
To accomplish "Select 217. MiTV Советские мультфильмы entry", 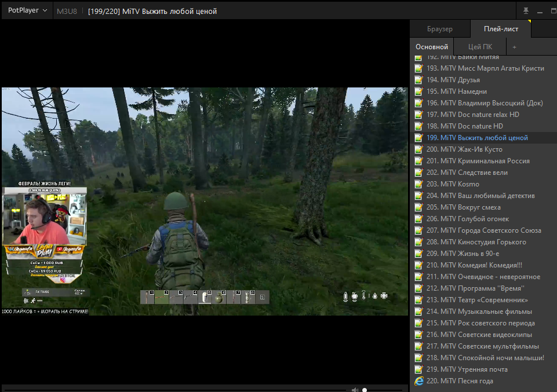I will pyautogui.click(x=483, y=346).
